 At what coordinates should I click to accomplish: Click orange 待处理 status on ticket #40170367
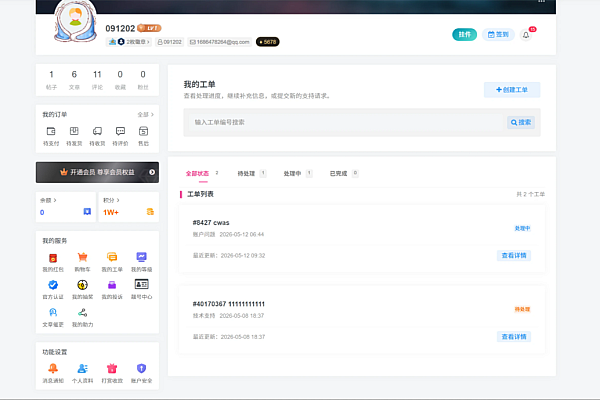pyautogui.click(x=522, y=309)
